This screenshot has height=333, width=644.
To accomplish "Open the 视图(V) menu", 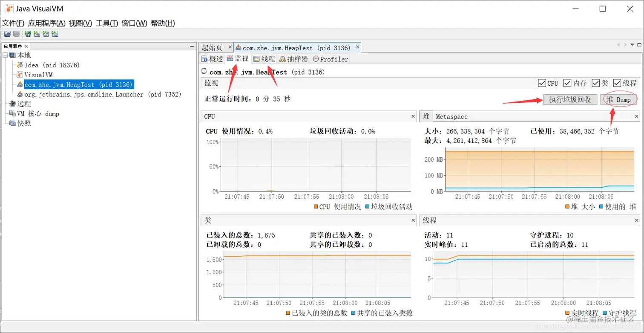I will point(80,23).
